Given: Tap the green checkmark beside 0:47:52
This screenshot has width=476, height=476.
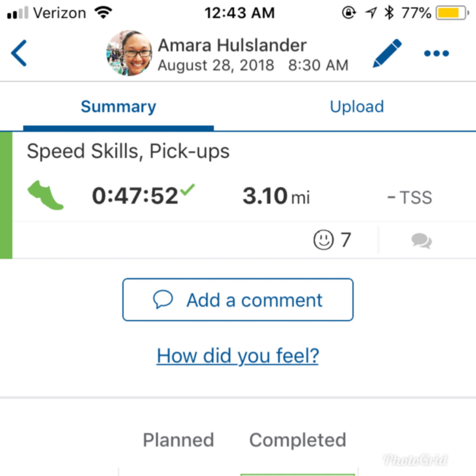Looking at the screenshot, I should coord(188,190).
